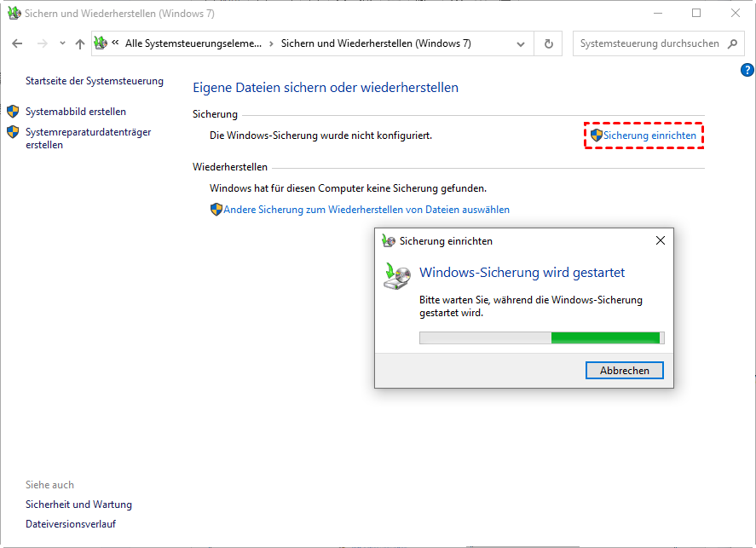Open the address bar history dropdown
The width and height of the screenshot is (756, 548).
coord(521,43)
